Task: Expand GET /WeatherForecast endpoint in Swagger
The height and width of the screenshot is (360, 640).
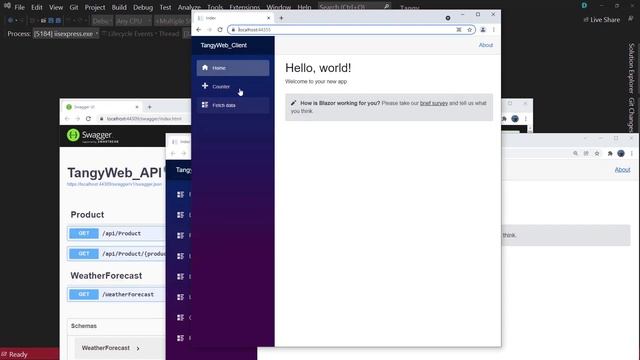Action: point(116,294)
